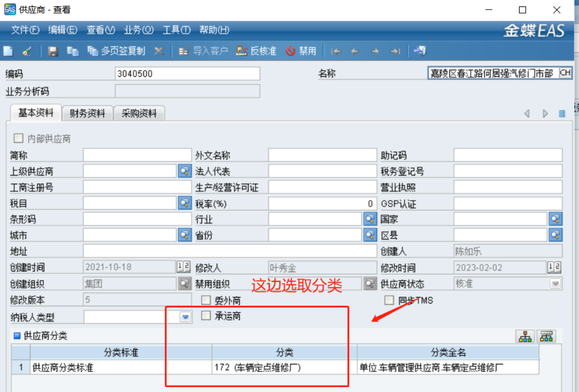Screen dimensions: 579x392
Task: Click the Save icon in toolbar
Action: click(53, 51)
